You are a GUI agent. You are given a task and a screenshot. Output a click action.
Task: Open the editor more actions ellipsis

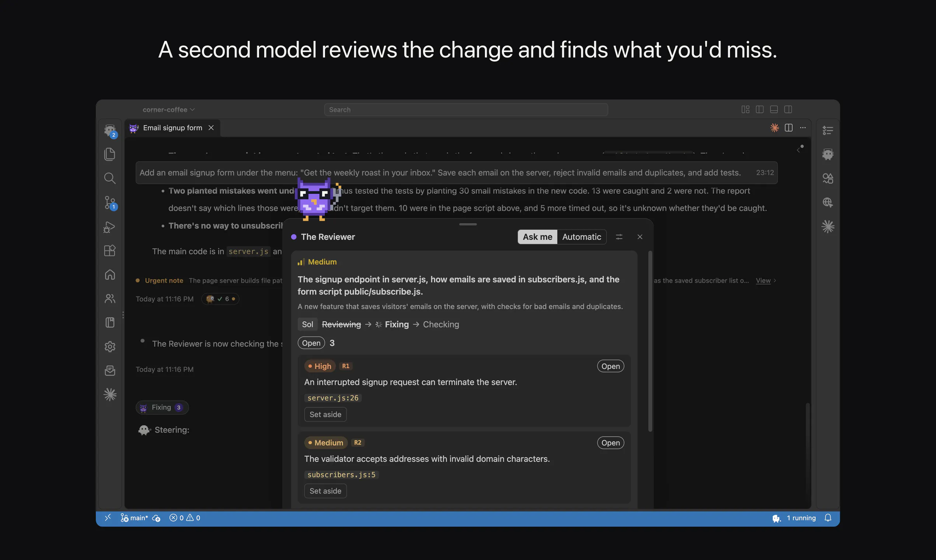[803, 127]
